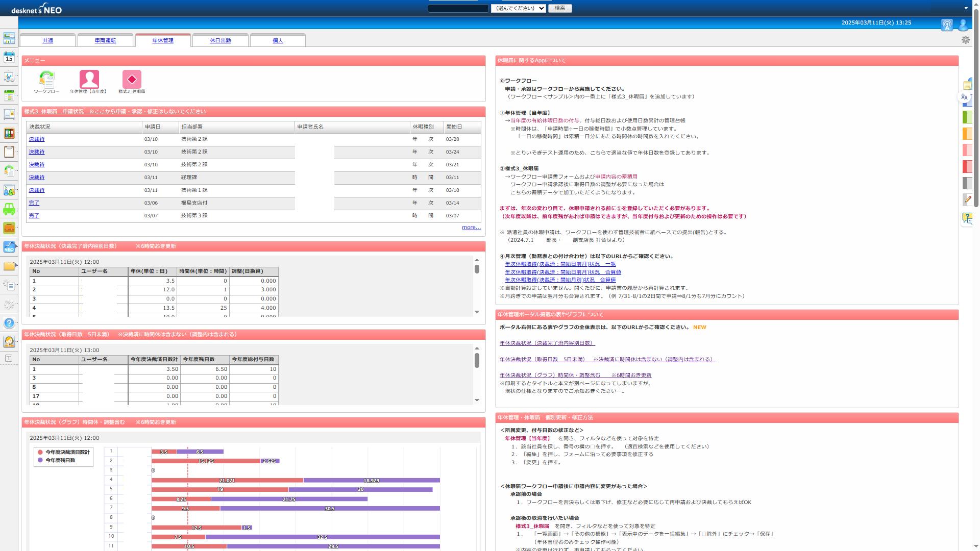
Task: Click the 検索 search button
Action: pyautogui.click(x=559, y=8)
